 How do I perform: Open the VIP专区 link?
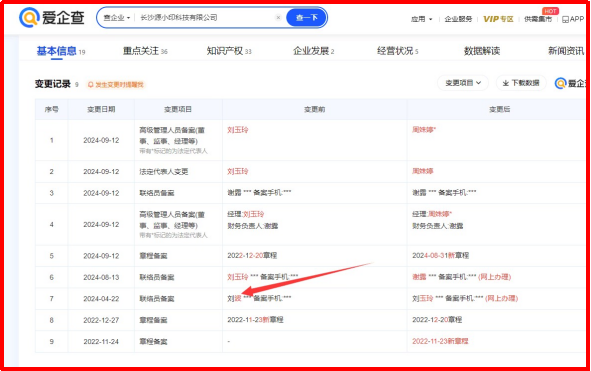coord(498,19)
